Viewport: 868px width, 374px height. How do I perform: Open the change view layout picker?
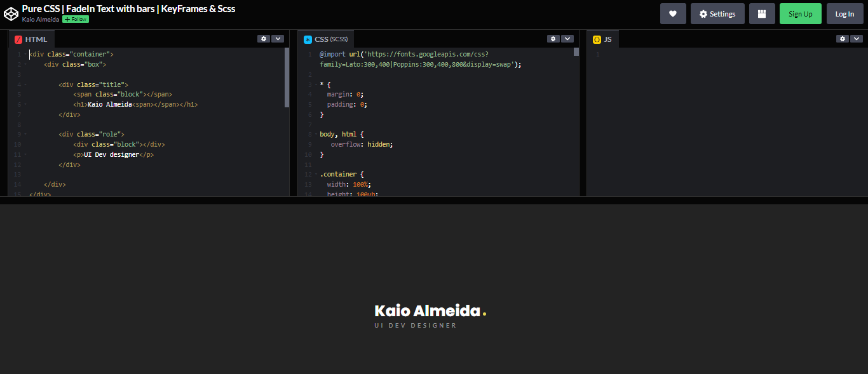tap(762, 13)
